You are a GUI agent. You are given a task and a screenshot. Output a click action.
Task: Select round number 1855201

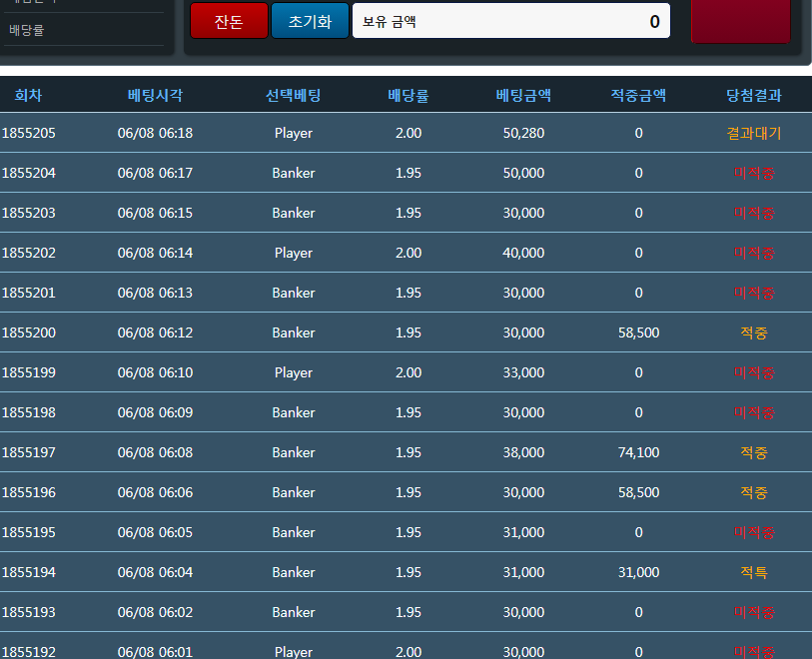tap(29, 293)
